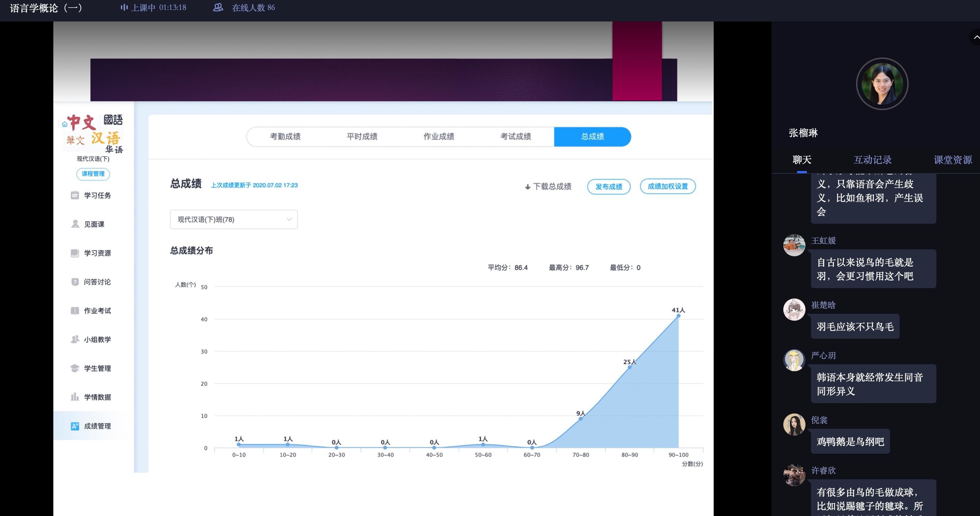The width and height of the screenshot is (980, 516).
Task: Click teacher 张榴琳 avatar photo
Action: (x=882, y=84)
